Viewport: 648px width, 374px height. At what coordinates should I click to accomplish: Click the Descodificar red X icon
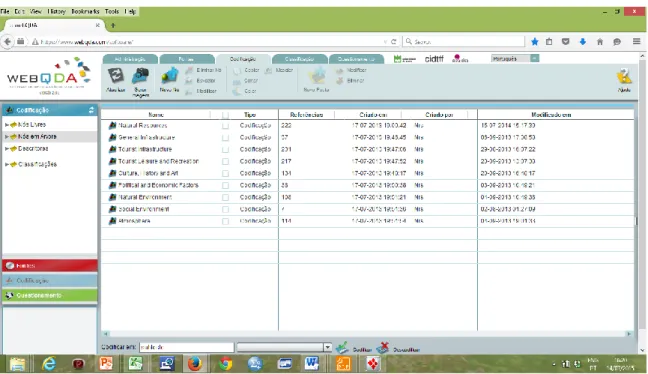[383, 348]
